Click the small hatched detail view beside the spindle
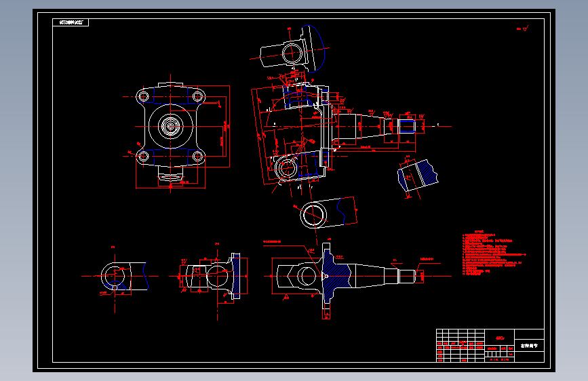588x381 pixels. pyautogui.click(x=417, y=177)
